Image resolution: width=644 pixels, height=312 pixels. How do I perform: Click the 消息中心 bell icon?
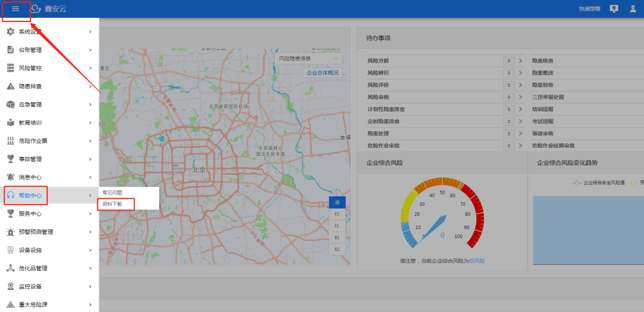pyautogui.click(x=10, y=177)
